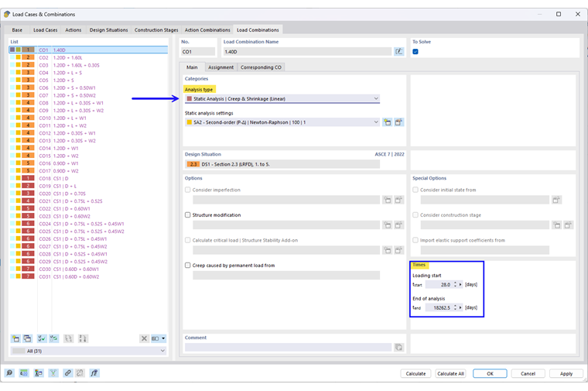Image resolution: width=588 pixels, height=391 pixels.
Task: Adjust Loading start tstart spinner
Action: 455,284
